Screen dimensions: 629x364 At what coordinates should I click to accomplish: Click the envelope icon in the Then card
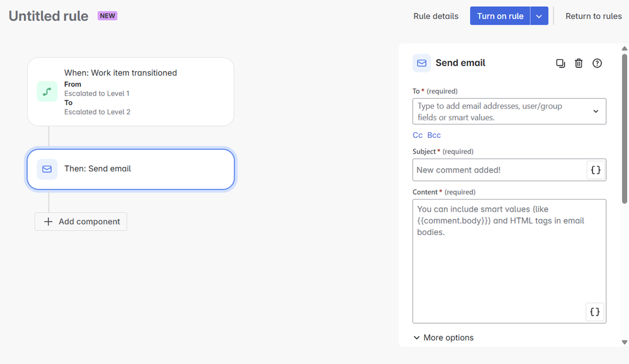click(x=47, y=169)
